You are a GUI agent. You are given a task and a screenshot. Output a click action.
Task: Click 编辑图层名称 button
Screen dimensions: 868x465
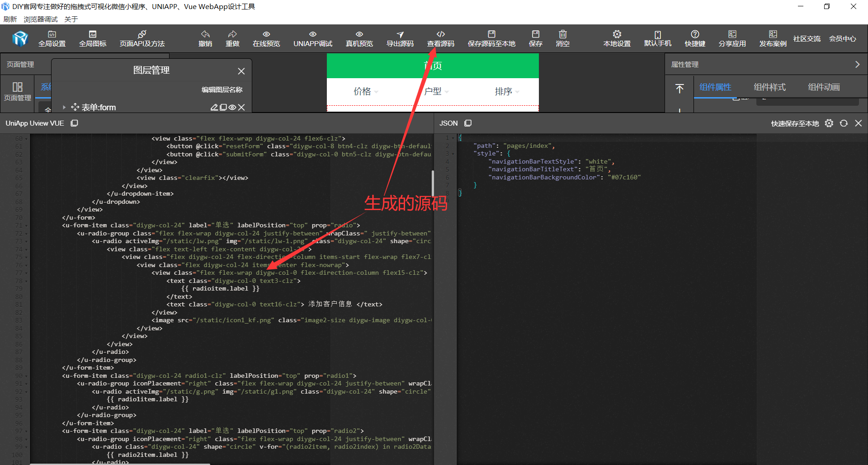coord(222,89)
